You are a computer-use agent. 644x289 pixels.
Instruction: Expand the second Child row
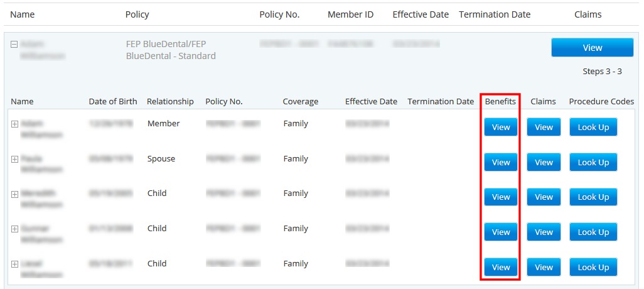(x=14, y=229)
